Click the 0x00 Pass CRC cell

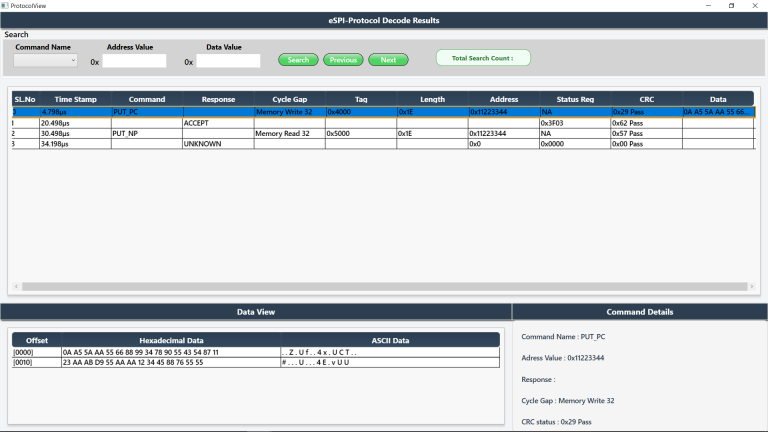pyautogui.click(x=647, y=144)
